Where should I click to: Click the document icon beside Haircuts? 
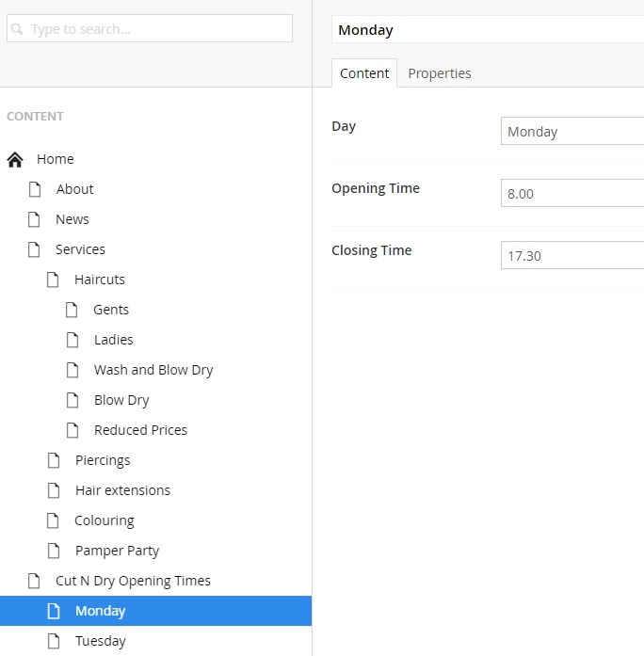(54, 280)
